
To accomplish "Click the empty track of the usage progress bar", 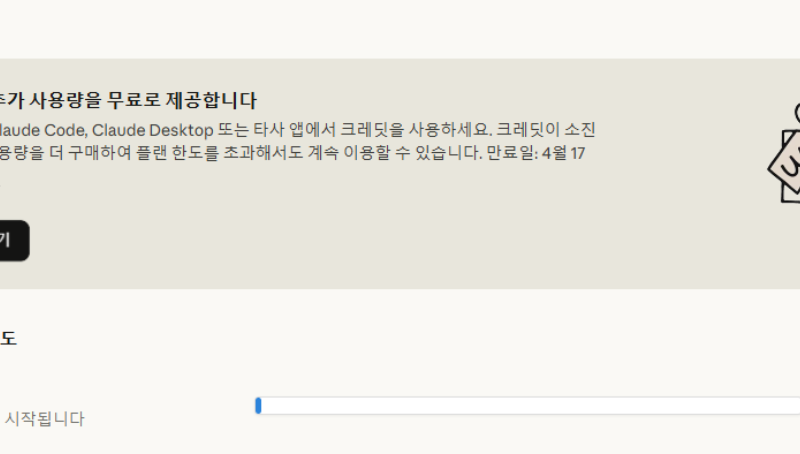I will point(530,405).
